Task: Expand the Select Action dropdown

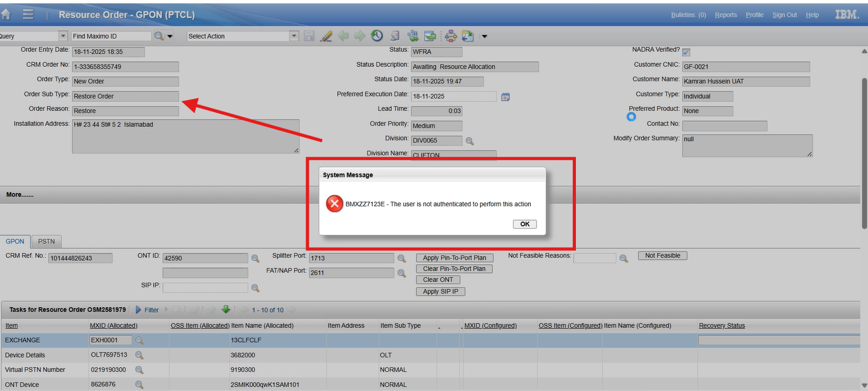Action: [294, 36]
